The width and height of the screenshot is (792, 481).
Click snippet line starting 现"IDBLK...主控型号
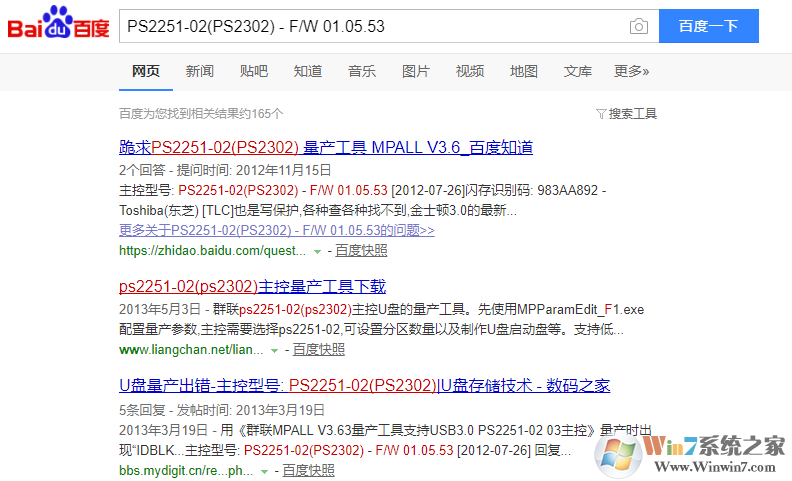point(345,450)
